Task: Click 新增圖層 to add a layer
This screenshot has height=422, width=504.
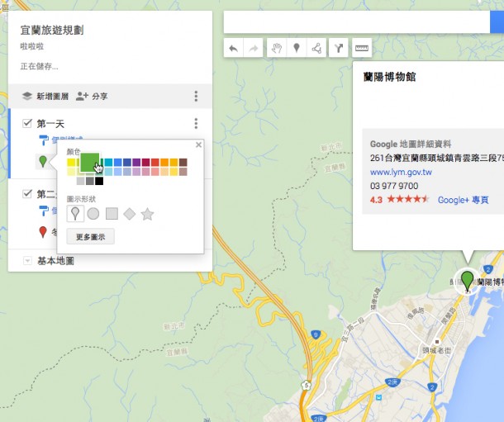Action: 45,97
